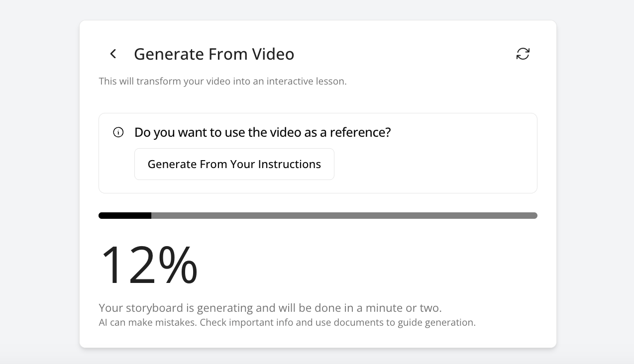The height and width of the screenshot is (364, 634).
Task: Click the gray unfilled progress bar portion
Action: (x=343, y=215)
